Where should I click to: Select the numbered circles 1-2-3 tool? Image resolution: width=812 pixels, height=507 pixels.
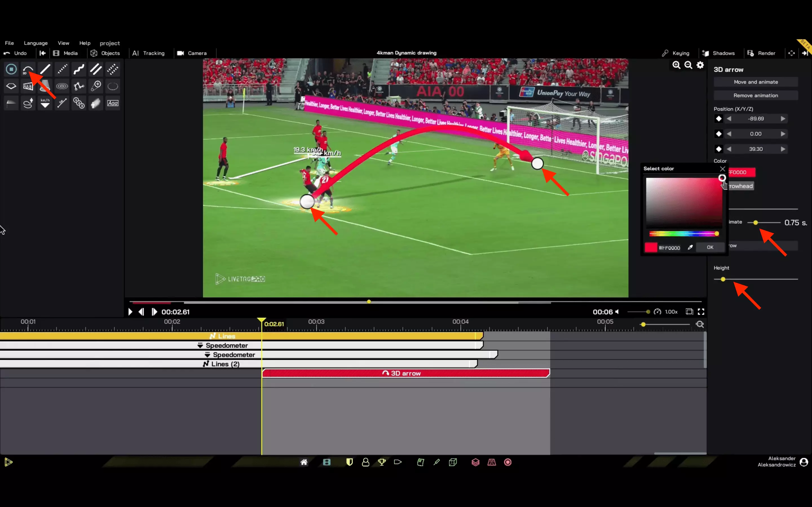coord(79,103)
